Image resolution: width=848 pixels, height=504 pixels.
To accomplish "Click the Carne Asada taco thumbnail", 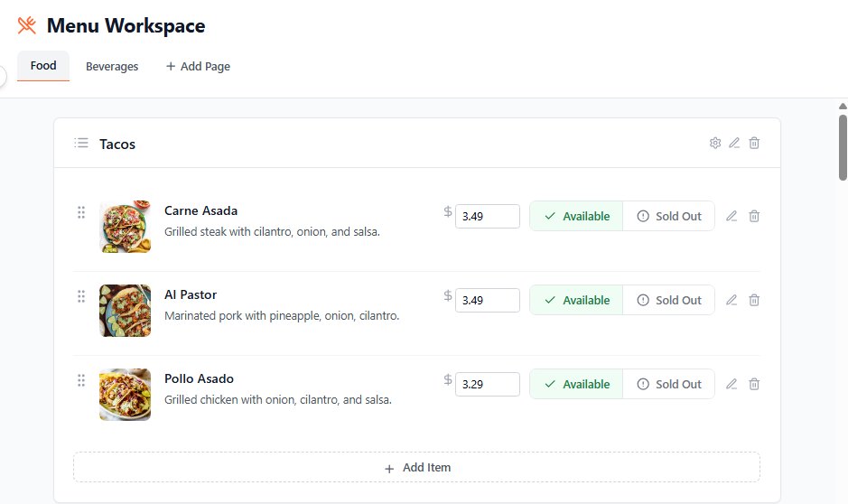I will 125,227.
